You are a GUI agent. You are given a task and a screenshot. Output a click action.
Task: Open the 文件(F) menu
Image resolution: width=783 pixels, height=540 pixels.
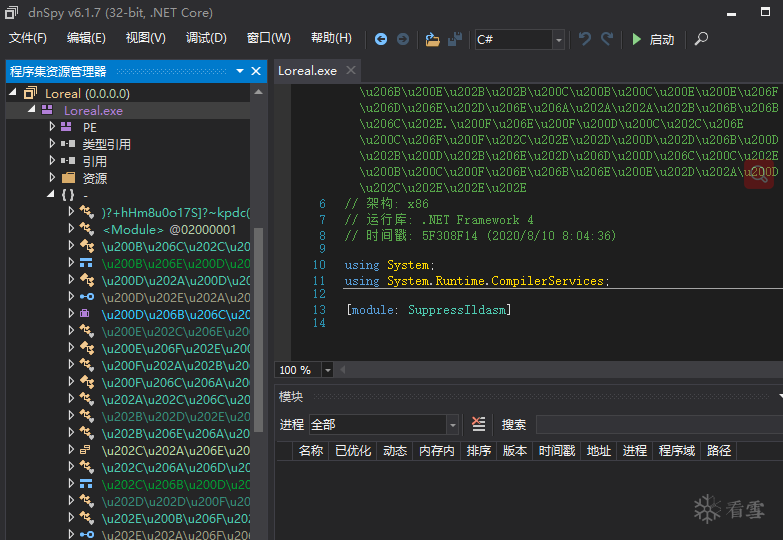pyautogui.click(x=27, y=38)
